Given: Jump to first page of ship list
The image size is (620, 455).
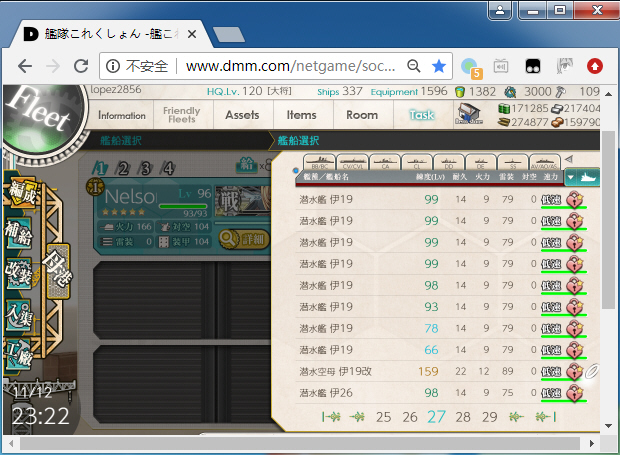Looking at the screenshot, I should [331, 417].
